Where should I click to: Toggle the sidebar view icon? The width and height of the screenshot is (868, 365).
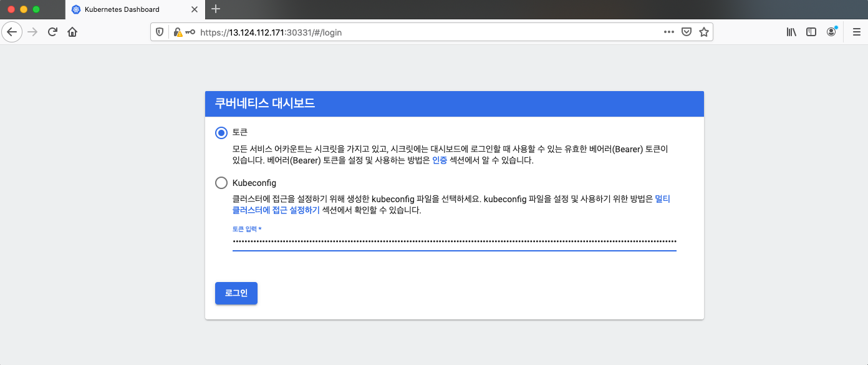click(x=811, y=32)
